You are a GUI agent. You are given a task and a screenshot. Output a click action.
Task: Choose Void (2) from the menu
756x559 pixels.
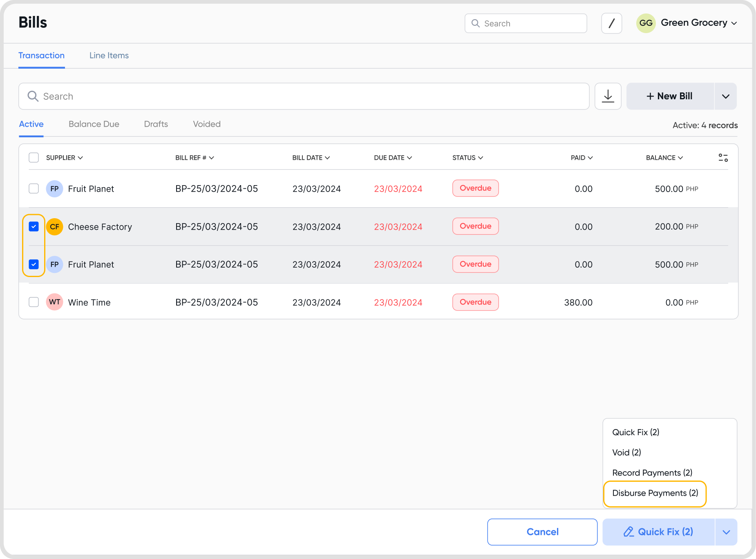(x=626, y=452)
